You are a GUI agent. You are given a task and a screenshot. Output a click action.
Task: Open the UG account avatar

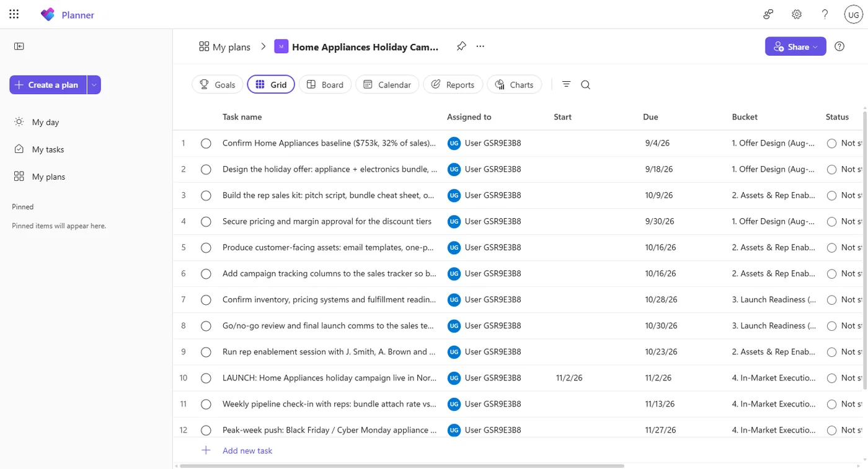pyautogui.click(x=854, y=14)
